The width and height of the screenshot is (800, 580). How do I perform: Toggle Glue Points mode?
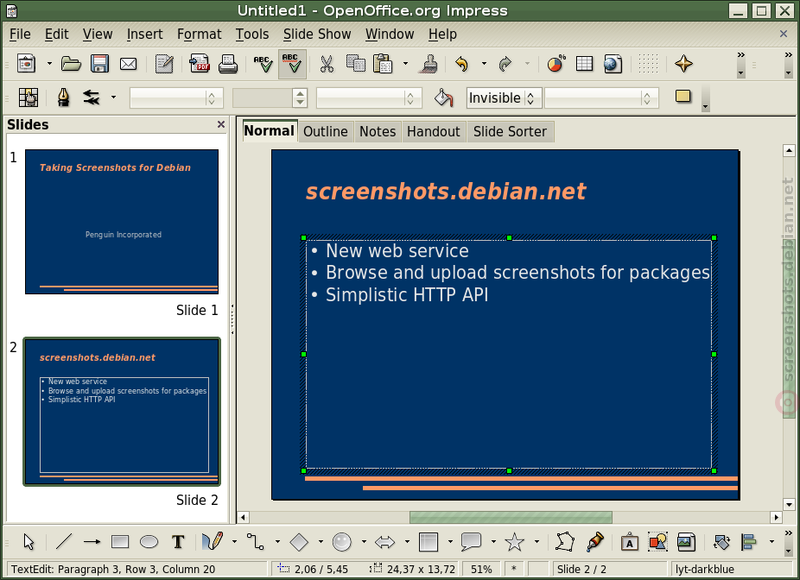594,541
